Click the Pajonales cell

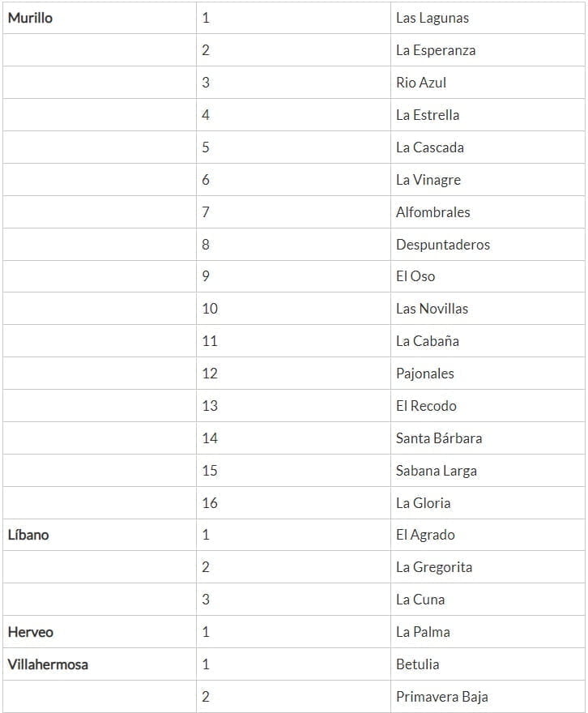coord(425,374)
